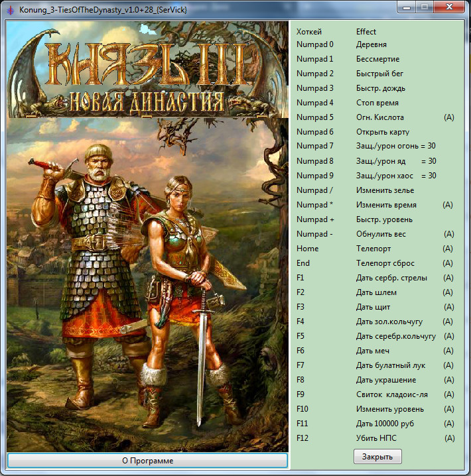Screen dimensions: 471x476
Task: Select the 'Дать щит' effect text
Action: pos(373,307)
